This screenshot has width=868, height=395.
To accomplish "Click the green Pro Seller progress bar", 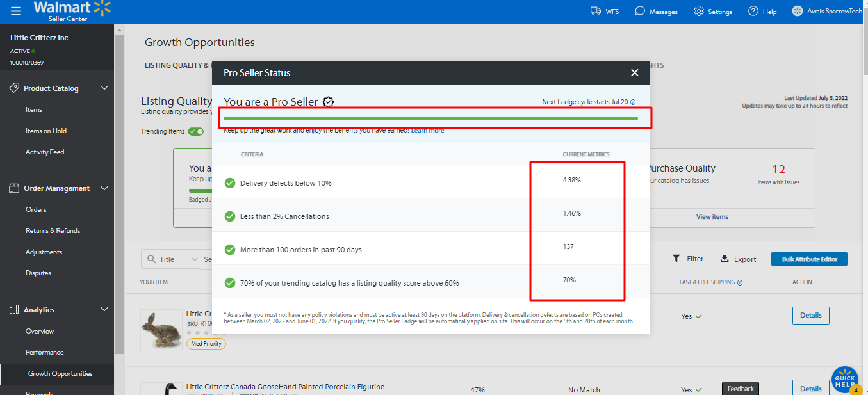I will tap(430, 118).
